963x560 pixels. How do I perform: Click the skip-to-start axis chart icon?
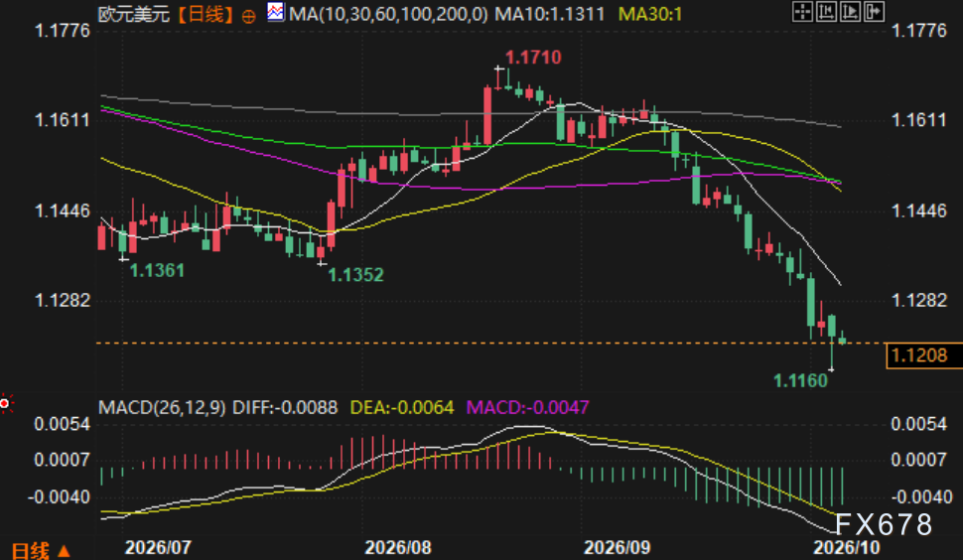pos(826,12)
